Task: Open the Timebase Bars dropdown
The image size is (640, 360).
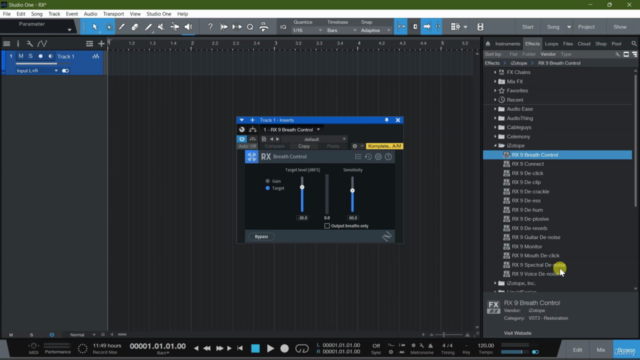Action: [x=341, y=31]
